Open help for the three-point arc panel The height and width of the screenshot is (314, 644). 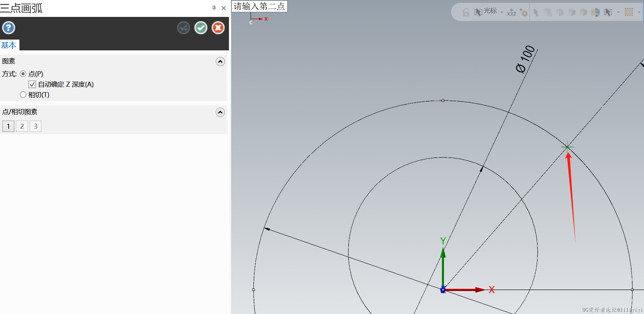(9, 28)
